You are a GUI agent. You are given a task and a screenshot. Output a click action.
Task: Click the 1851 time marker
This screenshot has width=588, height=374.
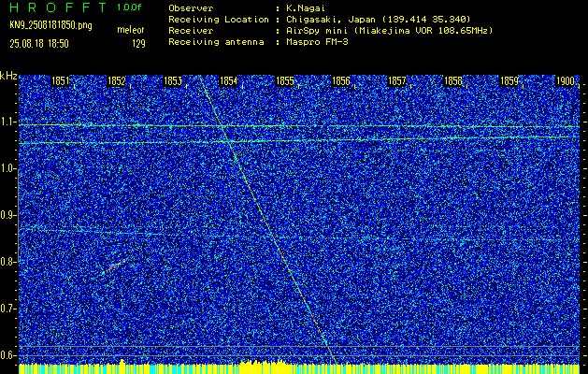point(61,80)
